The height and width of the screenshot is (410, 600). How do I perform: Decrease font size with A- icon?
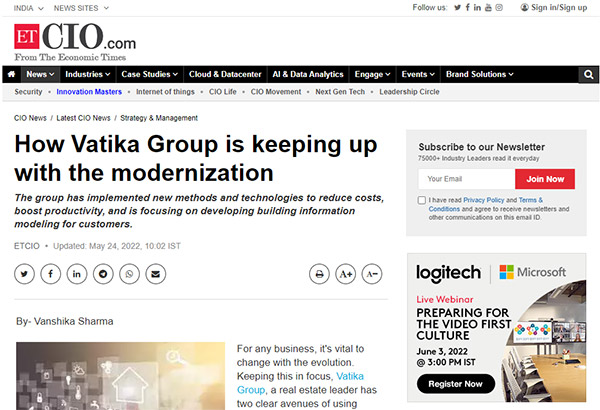click(372, 274)
